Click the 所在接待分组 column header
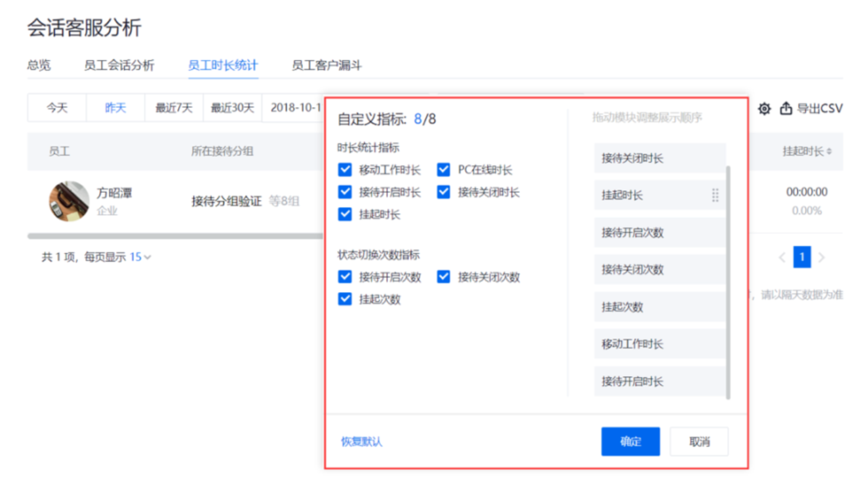868x481 pixels. (x=222, y=151)
